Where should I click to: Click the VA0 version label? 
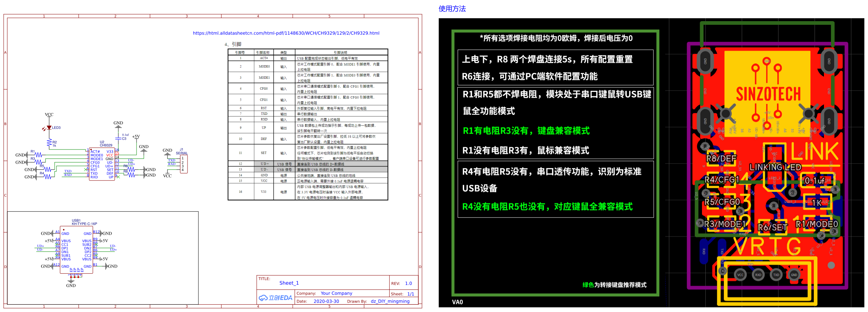coord(457,302)
